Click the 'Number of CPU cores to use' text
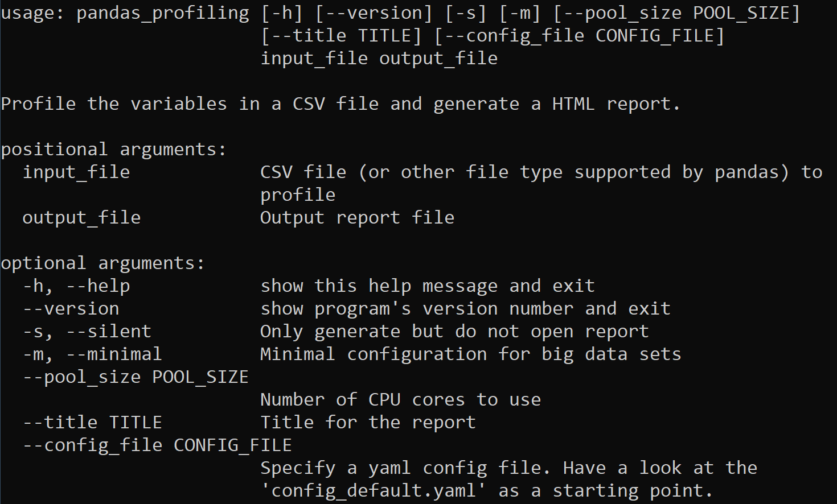 [x=400, y=400]
